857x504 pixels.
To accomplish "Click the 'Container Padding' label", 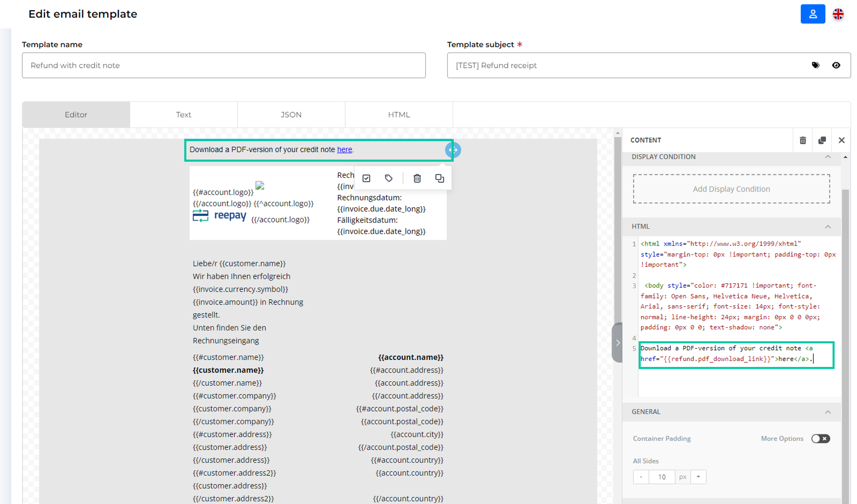I will 661,439.
